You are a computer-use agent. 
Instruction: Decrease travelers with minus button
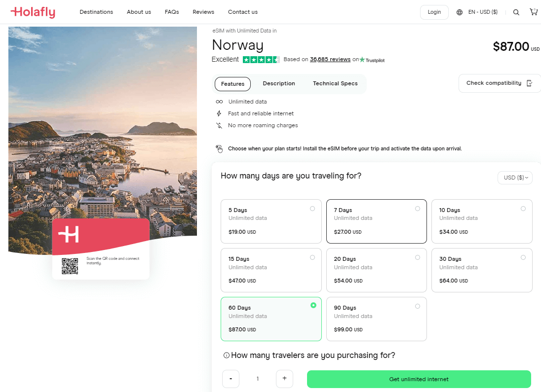click(231, 379)
